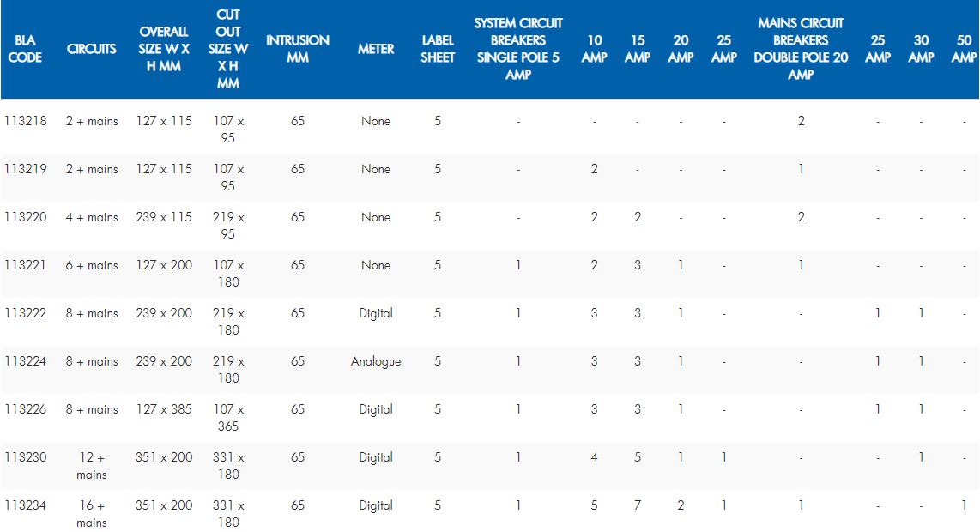Click the System Circuit Breakers Single Pole header
Viewport: 980px width, 532px height.
(518, 49)
